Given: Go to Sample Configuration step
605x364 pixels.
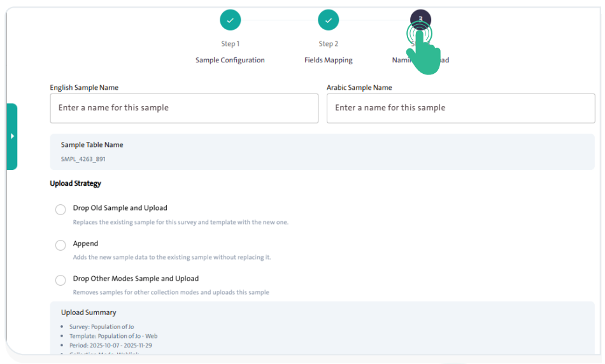Looking at the screenshot, I should pyautogui.click(x=230, y=60).
